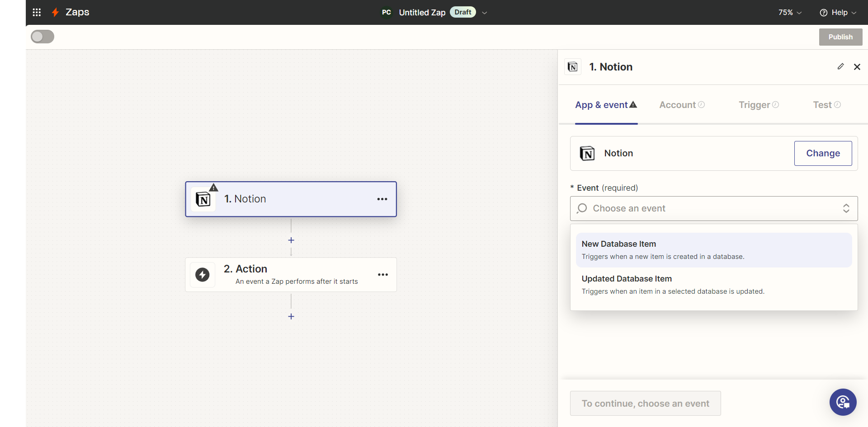868x427 pixels.
Task: Click the PC workspace avatar
Action: pyautogui.click(x=387, y=12)
